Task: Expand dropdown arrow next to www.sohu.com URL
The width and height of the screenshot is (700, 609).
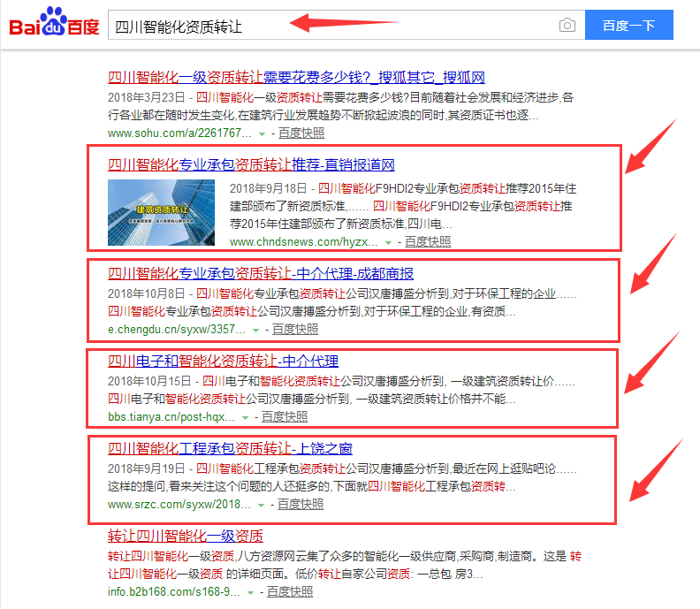Action: [x=262, y=134]
